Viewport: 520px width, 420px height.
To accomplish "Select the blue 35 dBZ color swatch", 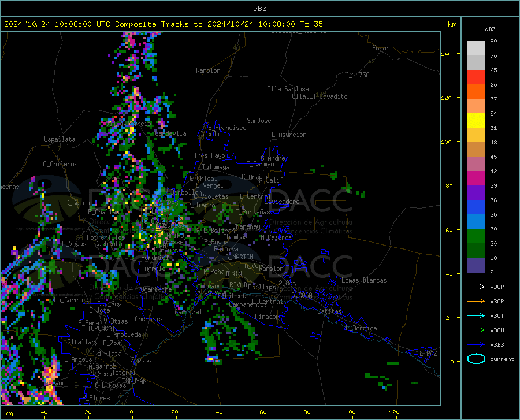I will point(476,207).
